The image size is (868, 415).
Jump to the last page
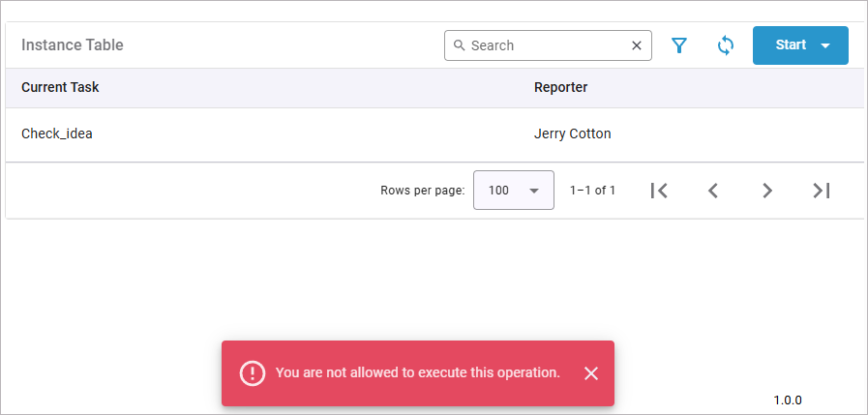(822, 191)
